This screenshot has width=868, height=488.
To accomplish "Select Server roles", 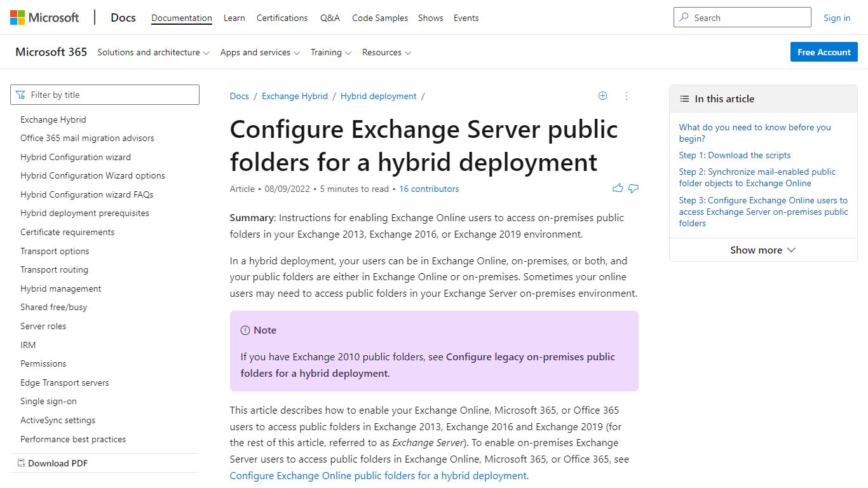I will tap(43, 326).
